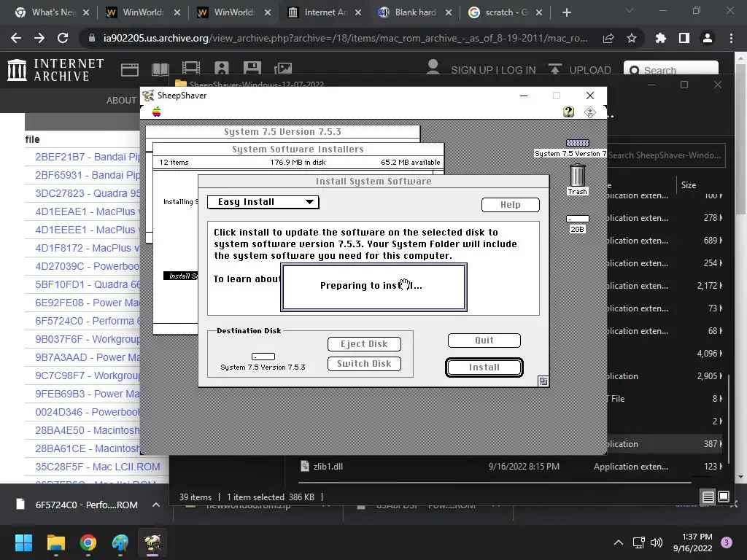747x560 pixels.
Task: Switch to second WinWorld tab
Action: pyautogui.click(x=233, y=12)
